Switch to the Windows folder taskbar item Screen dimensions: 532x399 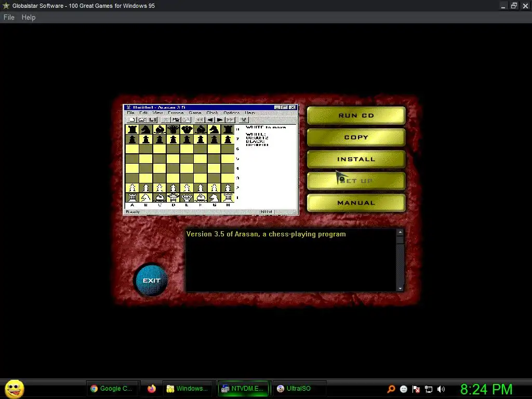click(188, 389)
